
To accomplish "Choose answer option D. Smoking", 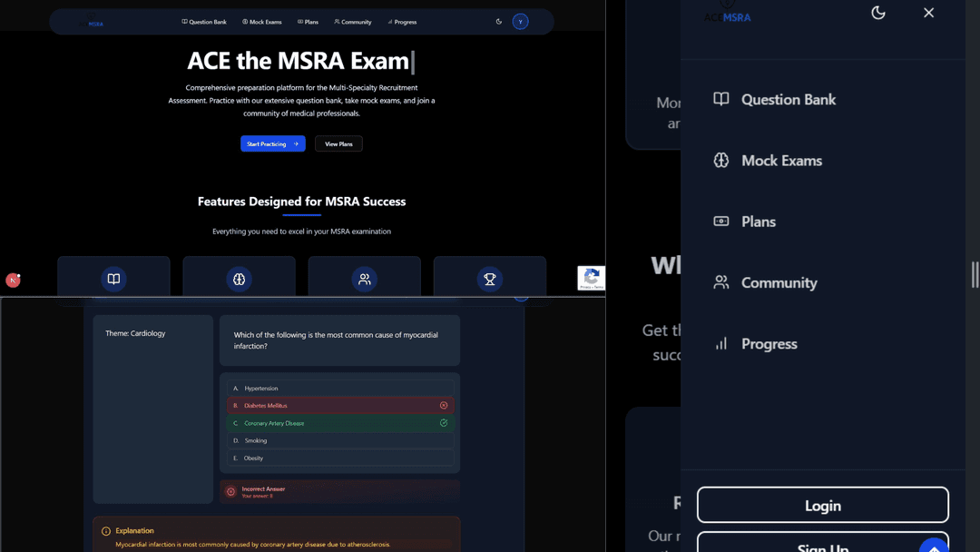I will (x=339, y=440).
